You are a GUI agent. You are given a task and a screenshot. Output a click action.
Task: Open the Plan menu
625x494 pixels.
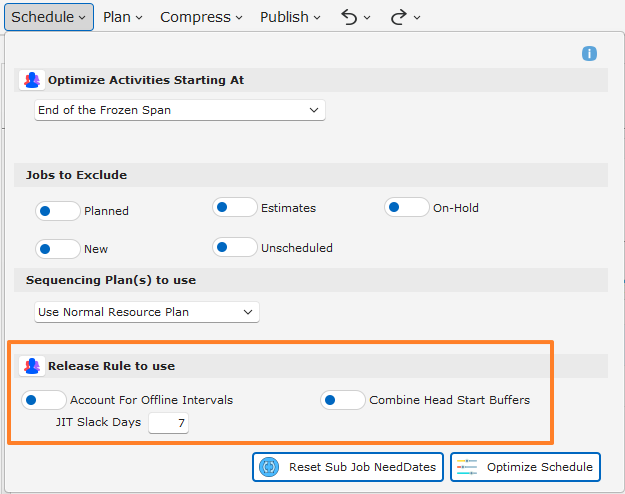[122, 17]
